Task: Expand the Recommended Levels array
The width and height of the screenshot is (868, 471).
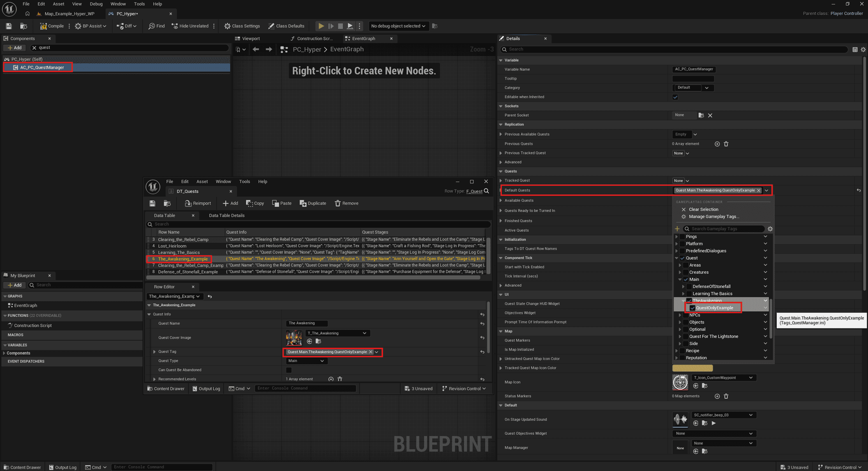Action: click(x=155, y=379)
